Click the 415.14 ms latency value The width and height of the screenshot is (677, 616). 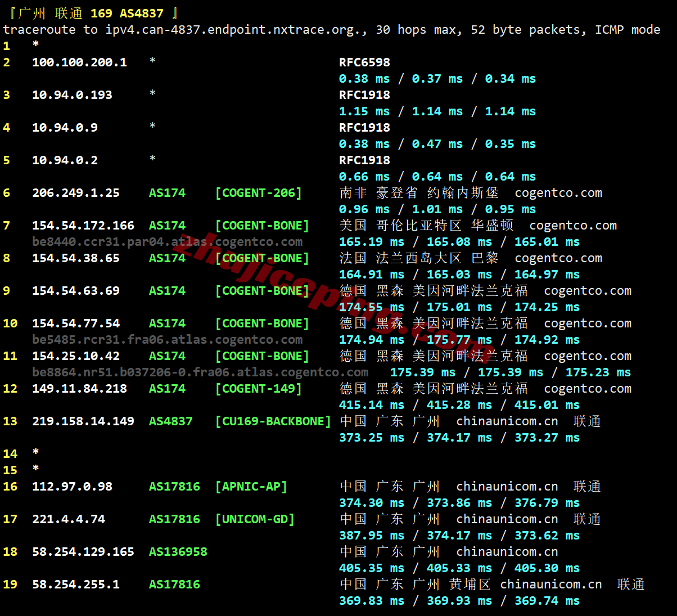coord(371,405)
